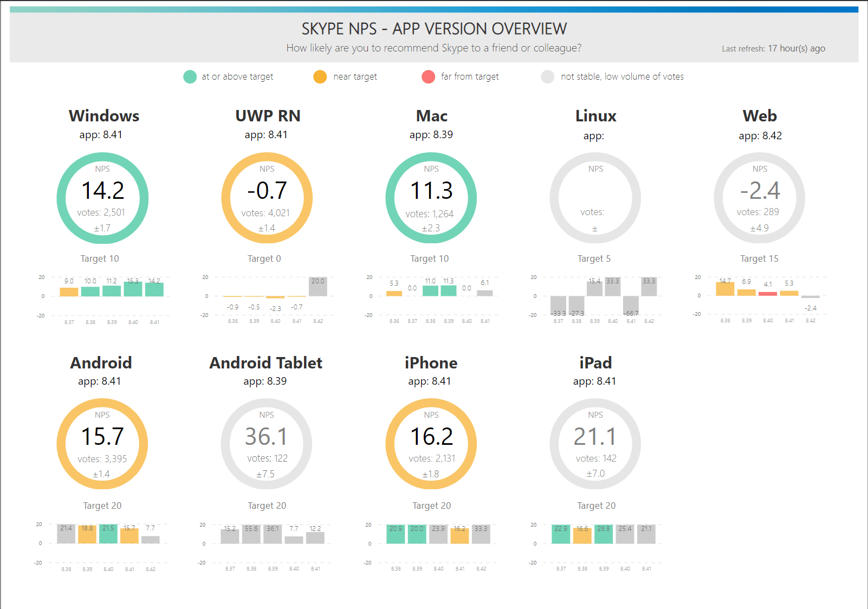Click the Android Tablet bar labeled 55.6
The height and width of the screenshot is (609, 868).
pyautogui.click(x=251, y=534)
